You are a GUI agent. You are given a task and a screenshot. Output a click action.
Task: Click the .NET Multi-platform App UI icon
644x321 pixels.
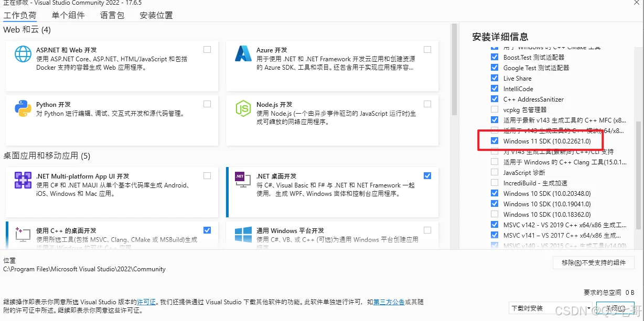point(23,180)
